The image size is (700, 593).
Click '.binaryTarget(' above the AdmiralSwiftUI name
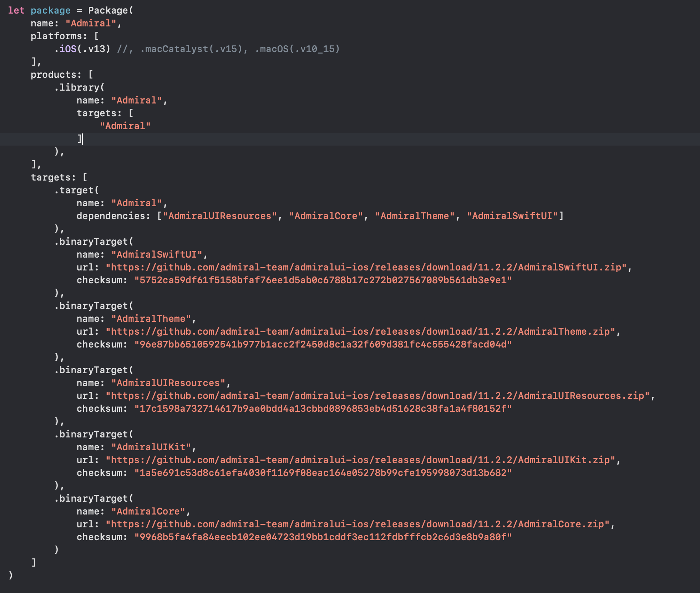[93, 242]
